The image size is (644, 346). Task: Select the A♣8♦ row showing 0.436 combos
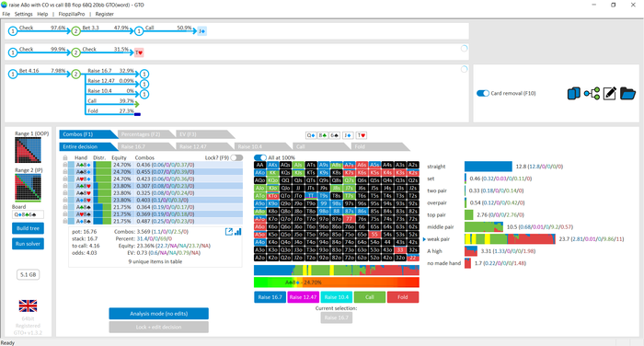[155, 165]
